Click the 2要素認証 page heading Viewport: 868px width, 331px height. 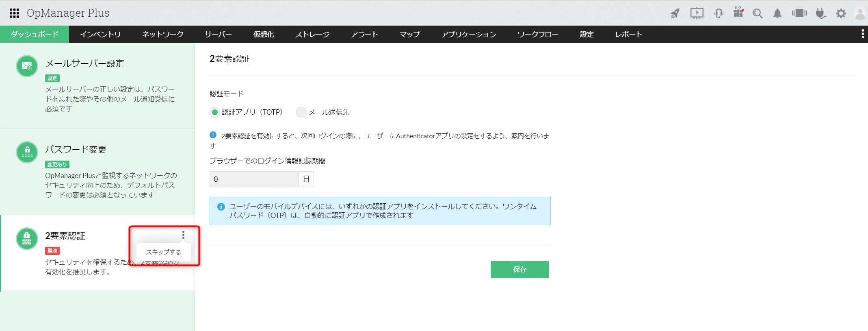point(229,59)
